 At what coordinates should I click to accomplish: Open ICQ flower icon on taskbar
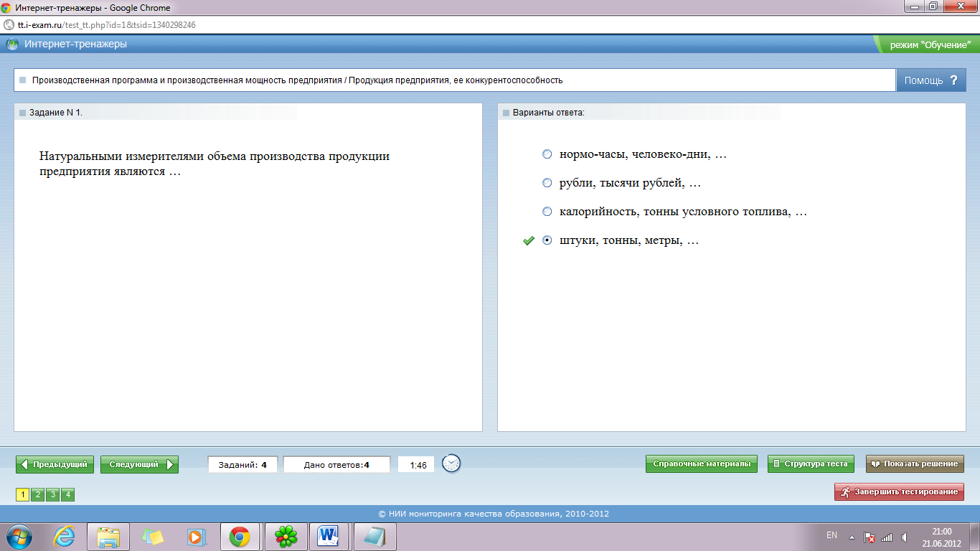[286, 536]
